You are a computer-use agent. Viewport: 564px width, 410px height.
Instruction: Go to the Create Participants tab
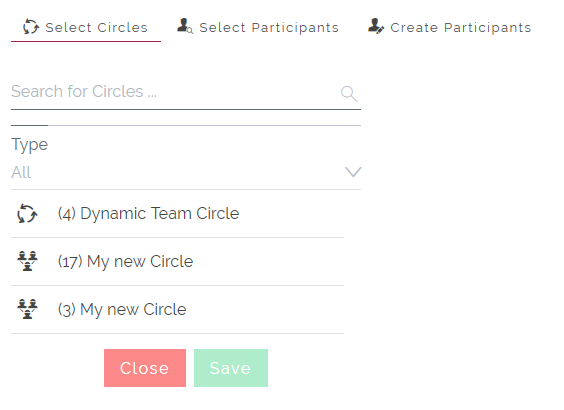pos(450,28)
